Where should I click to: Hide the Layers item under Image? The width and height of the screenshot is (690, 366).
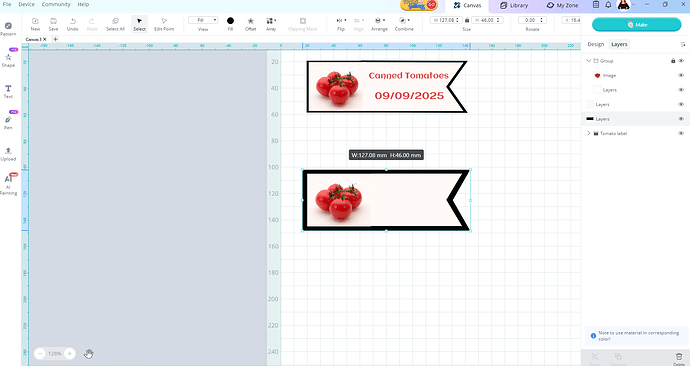coord(681,90)
